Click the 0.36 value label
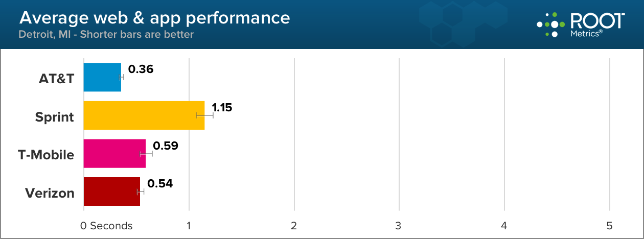 141,69
